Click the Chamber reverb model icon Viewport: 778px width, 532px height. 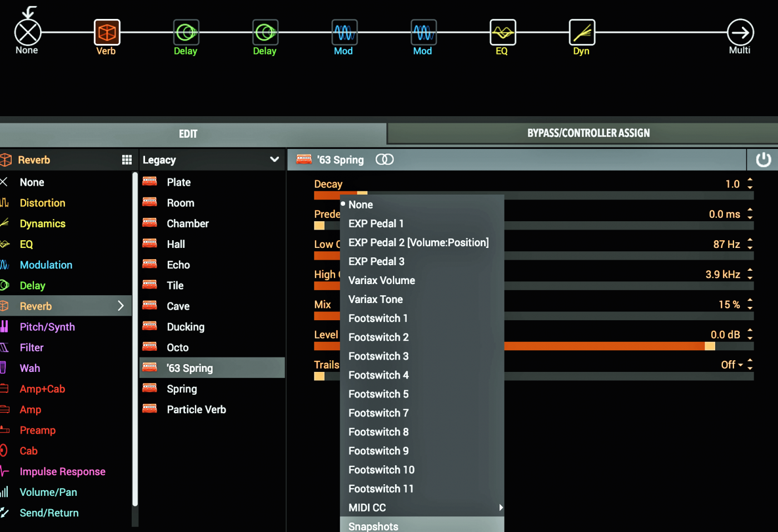coord(149,222)
